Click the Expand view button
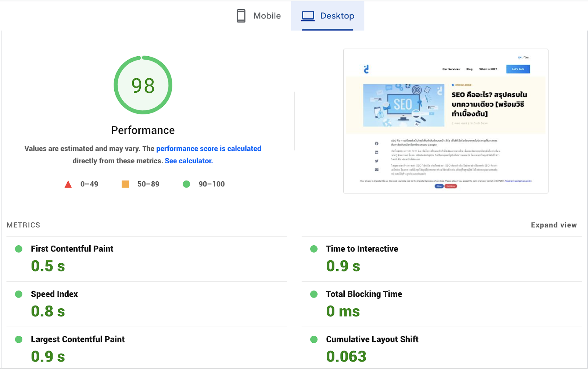This screenshot has height=370, width=588. pos(554,225)
